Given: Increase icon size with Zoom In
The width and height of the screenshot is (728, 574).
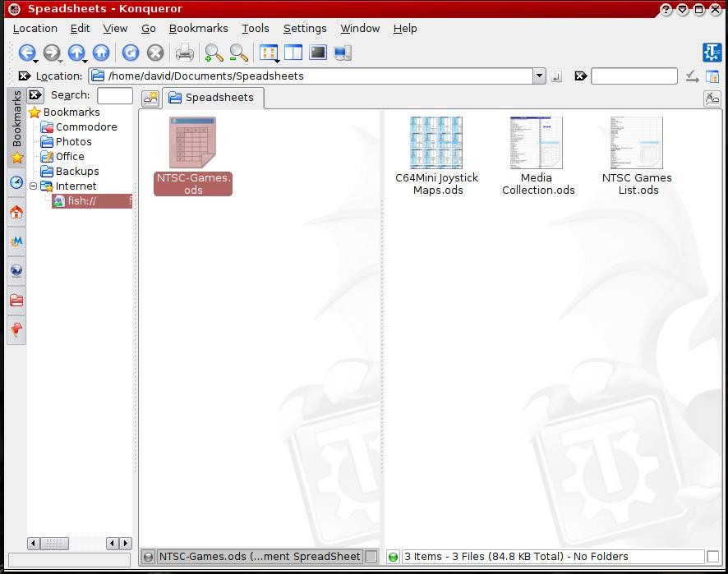Looking at the screenshot, I should 214,53.
